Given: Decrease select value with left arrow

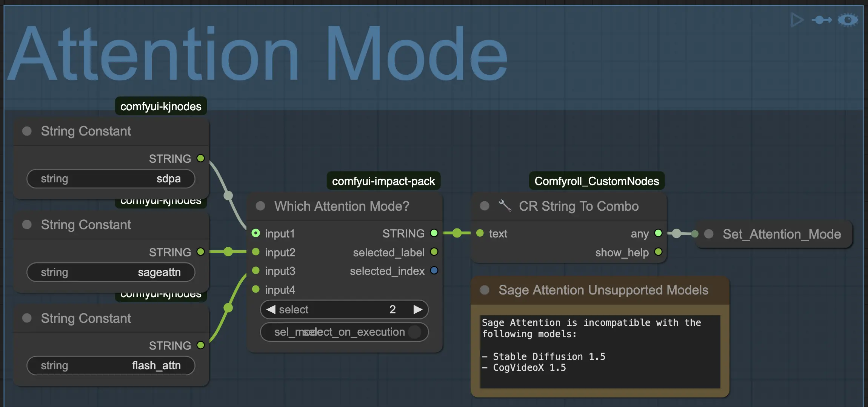Looking at the screenshot, I should click(271, 310).
